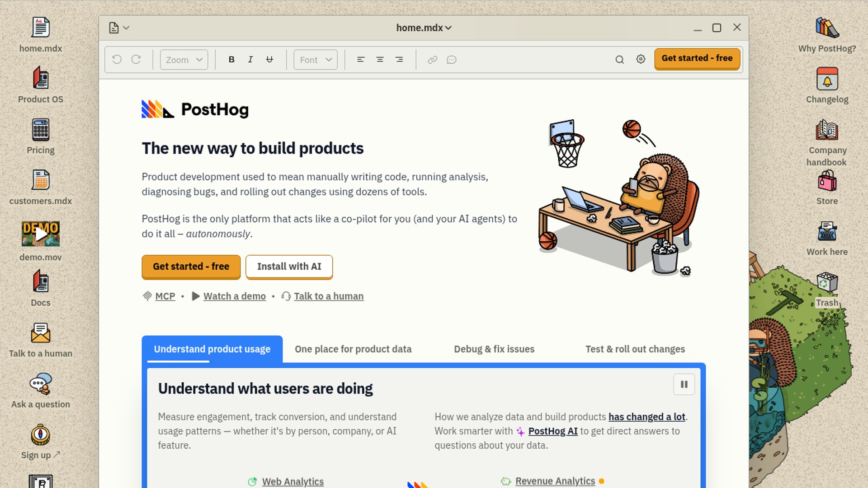Viewport: 868px width, 488px height.
Task: Follow the Talk to a human link
Action: coord(329,296)
